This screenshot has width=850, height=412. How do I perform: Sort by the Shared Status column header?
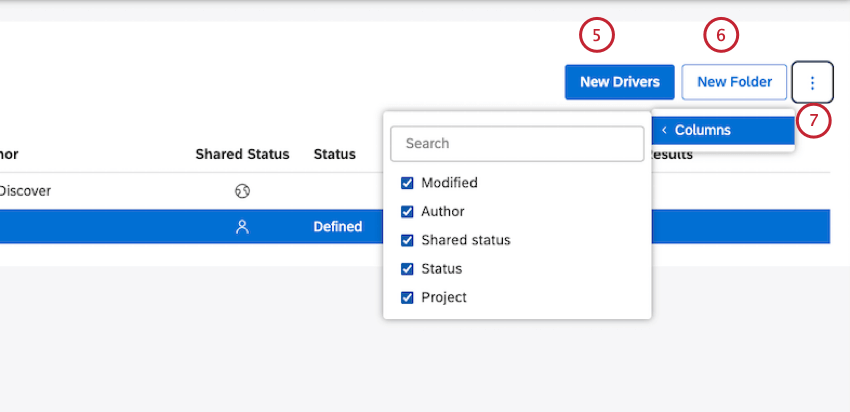point(242,154)
